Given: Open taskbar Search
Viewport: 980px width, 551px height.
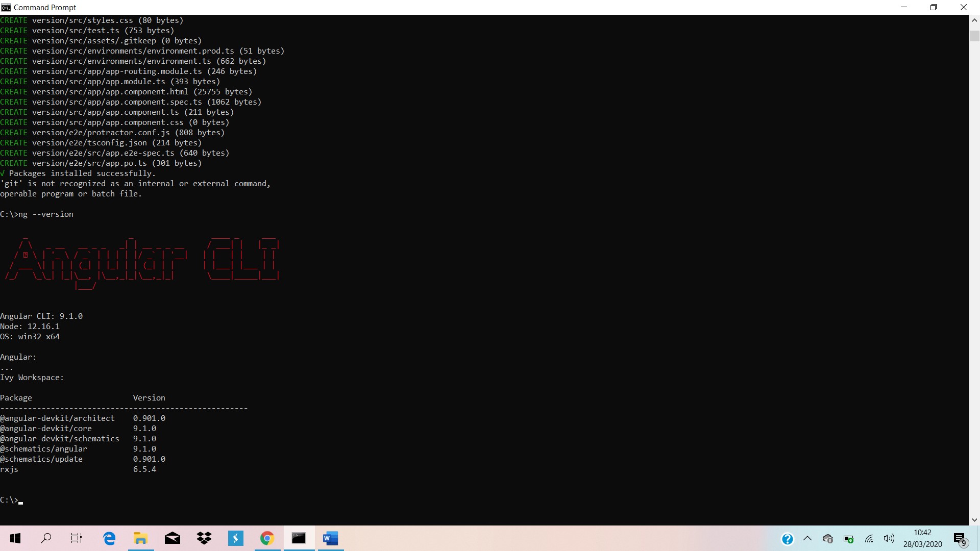Looking at the screenshot, I should [46, 538].
